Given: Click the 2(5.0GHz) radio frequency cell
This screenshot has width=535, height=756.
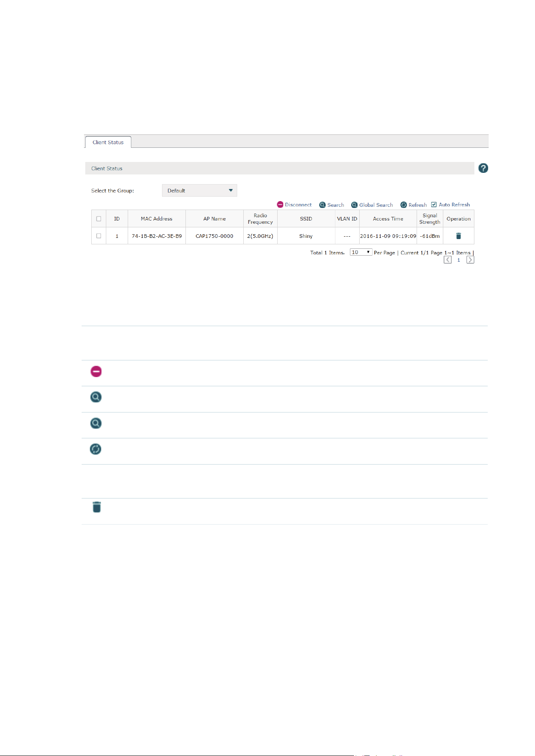Looking at the screenshot, I should pyautogui.click(x=260, y=236).
